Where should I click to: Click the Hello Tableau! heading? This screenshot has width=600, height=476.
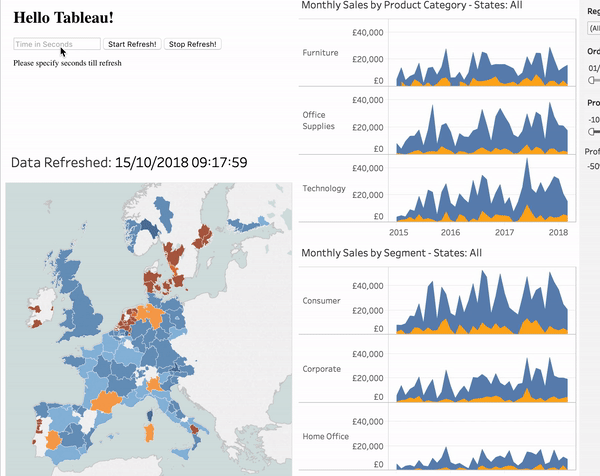coord(64,18)
